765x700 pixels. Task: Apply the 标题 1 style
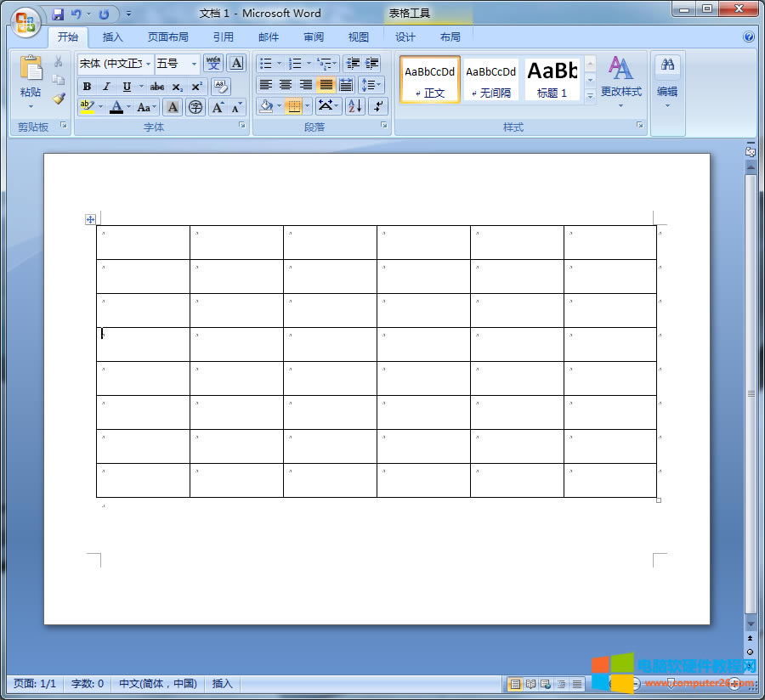coord(551,78)
